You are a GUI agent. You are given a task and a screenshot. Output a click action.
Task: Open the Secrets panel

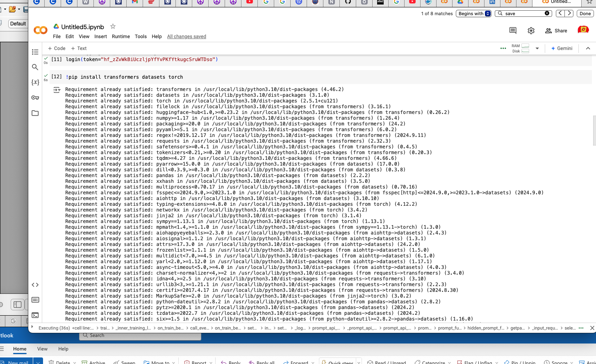coord(35,98)
